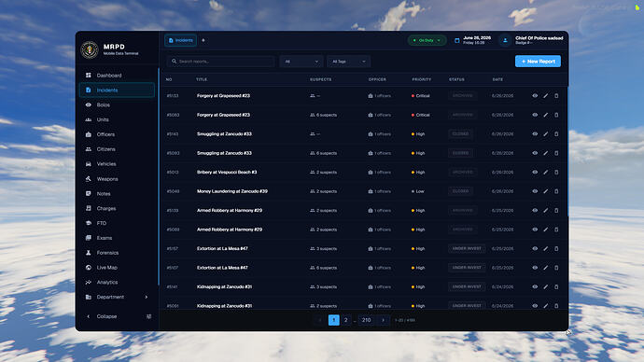This screenshot has width=644, height=362.
Task: Open Money Laundering at Zancudo #39 incident
Action: 232,191
